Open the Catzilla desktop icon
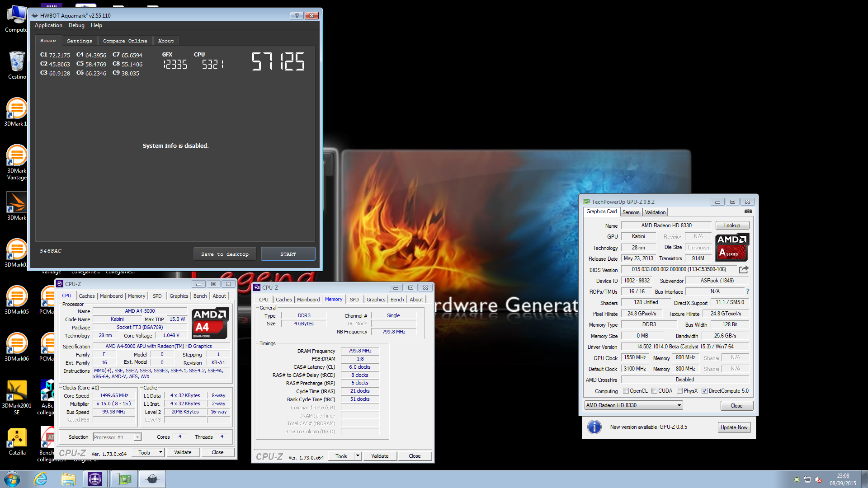 click(x=17, y=441)
